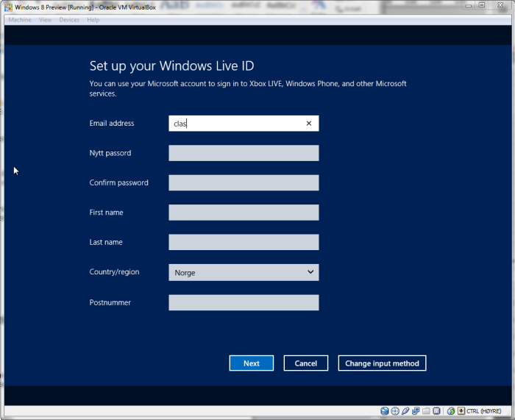The height and width of the screenshot is (420, 515).
Task: Click the Confirm password label
Action: coord(118,182)
